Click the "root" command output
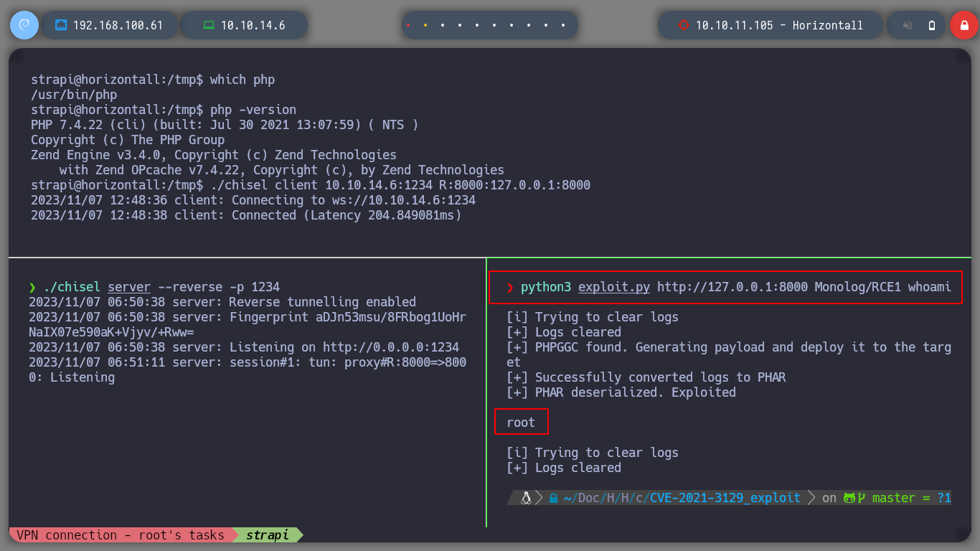This screenshot has height=551, width=980. (521, 423)
